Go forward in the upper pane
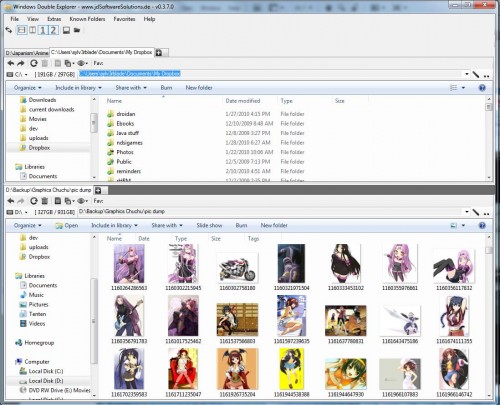Viewport: 500px width, 405px height. coord(21,63)
